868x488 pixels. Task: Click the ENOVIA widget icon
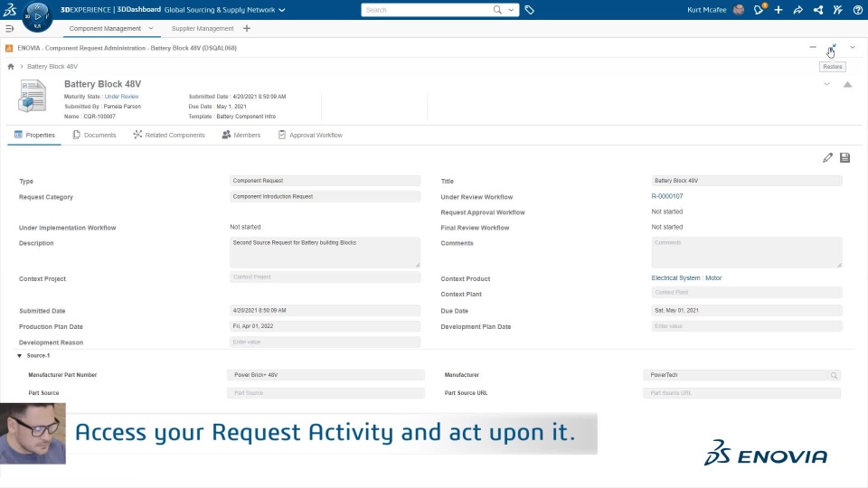9,48
